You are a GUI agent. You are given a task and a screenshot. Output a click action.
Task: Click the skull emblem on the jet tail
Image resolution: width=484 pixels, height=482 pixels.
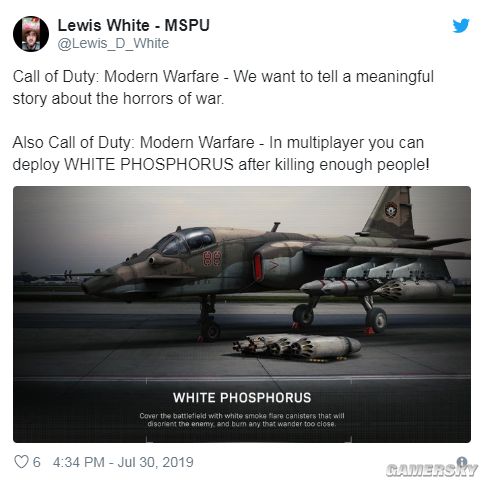tap(391, 210)
